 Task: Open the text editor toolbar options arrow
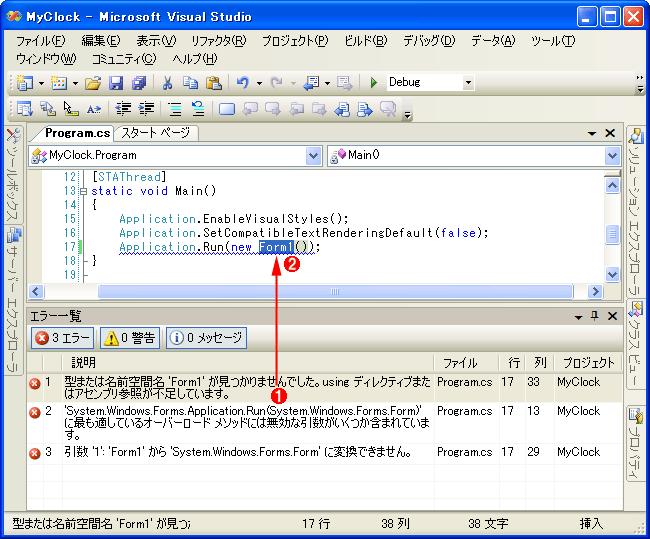(x=408, y=116)
